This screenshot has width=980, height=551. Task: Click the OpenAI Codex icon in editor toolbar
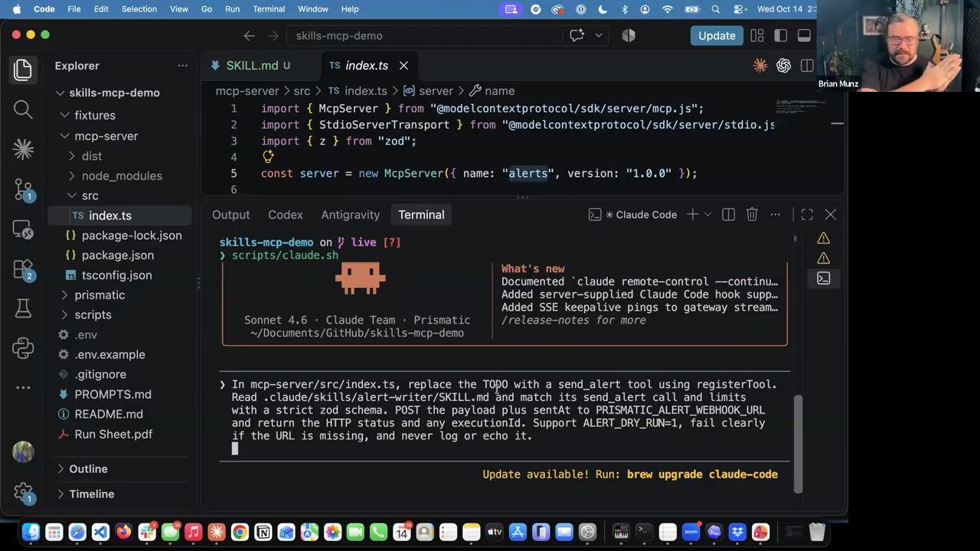point(783,66)
